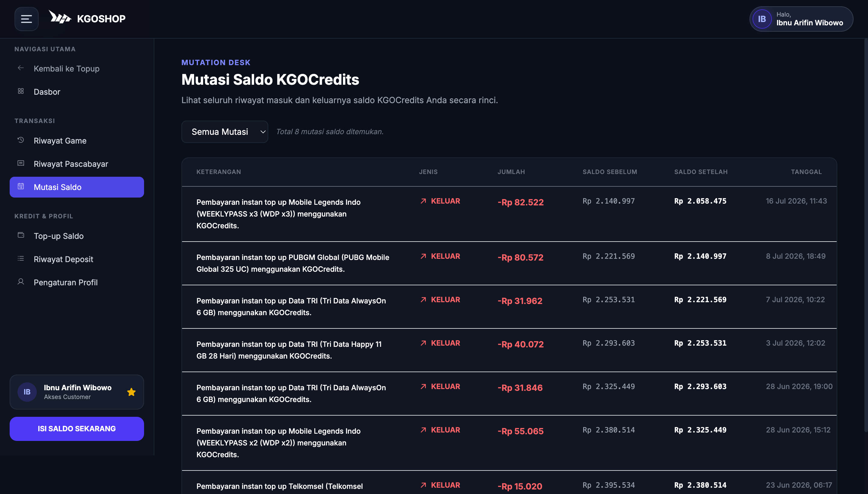The width and height of the screenshot is (868, 494).
Task: Open the Semua Mutasi filter dropdown
Action: (225, 131)
